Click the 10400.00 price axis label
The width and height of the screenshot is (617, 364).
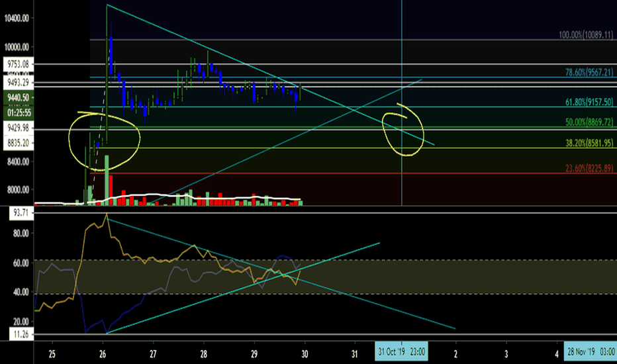(17, 18)
